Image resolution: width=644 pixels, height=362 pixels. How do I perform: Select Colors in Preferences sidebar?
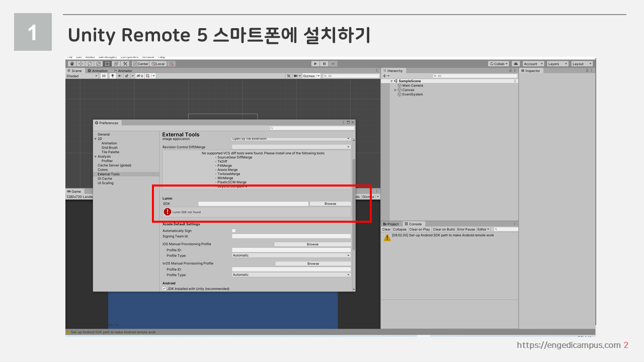pos(103,170)
